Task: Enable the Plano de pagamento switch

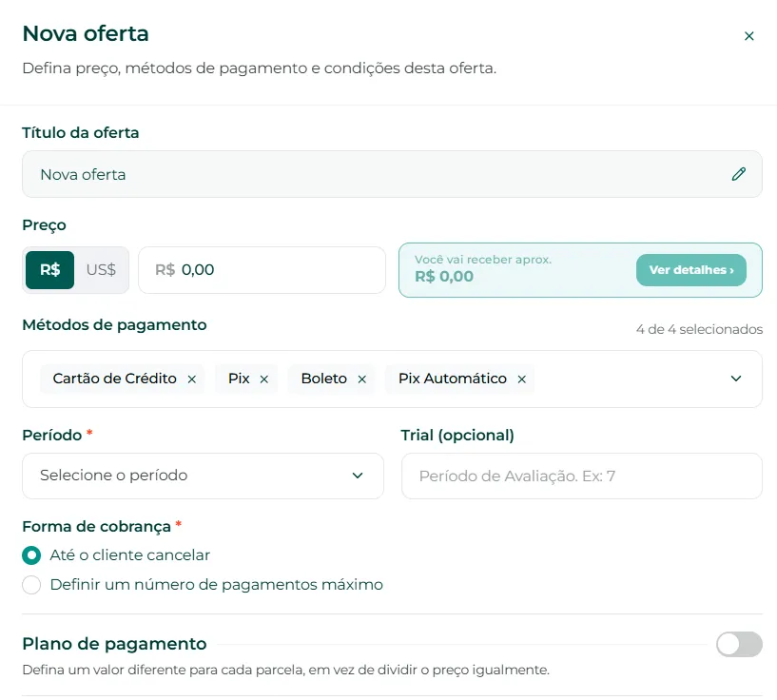Action: coord(739,645)
